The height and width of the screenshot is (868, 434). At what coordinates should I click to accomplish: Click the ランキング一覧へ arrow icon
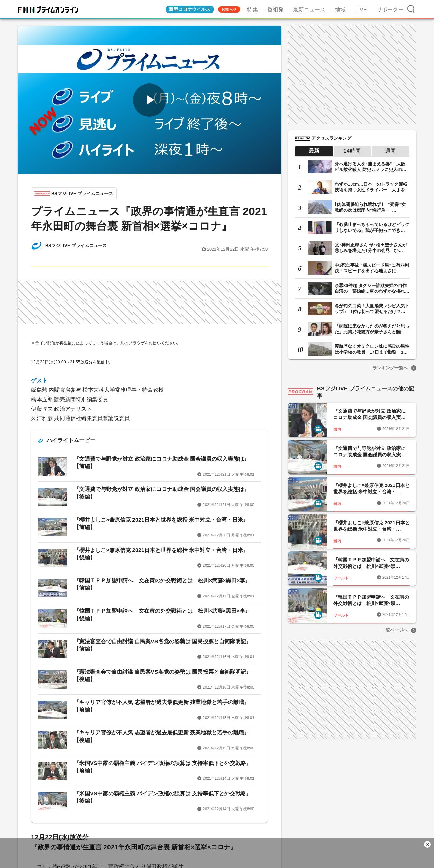[x=414, y=368]
